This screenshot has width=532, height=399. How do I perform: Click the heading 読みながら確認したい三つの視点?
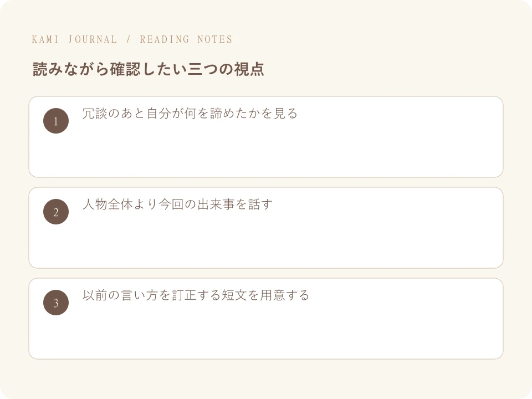pos(149,69)
